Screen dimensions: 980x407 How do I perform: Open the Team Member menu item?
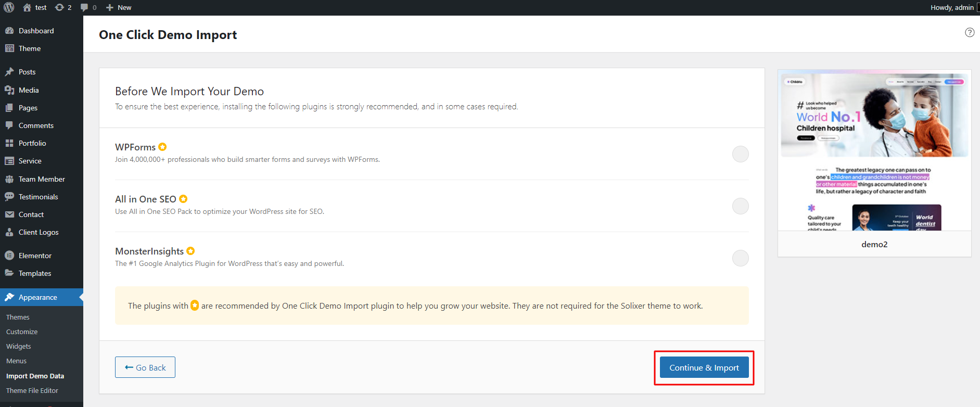(42, 179)
